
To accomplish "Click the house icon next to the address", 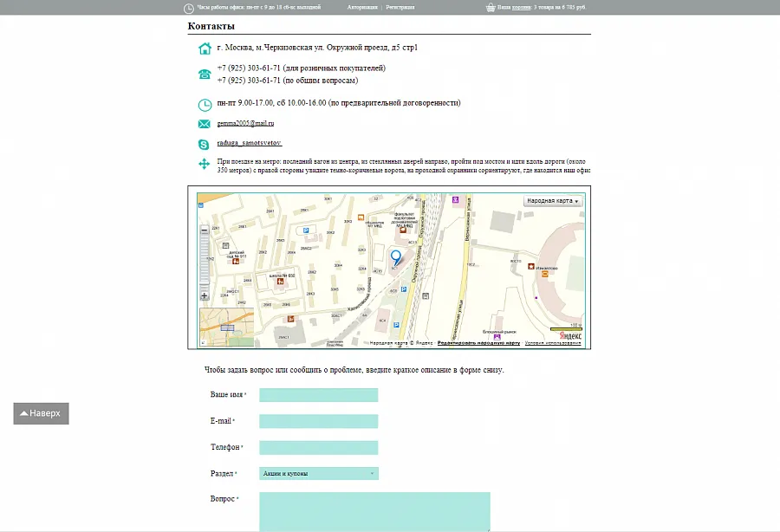I will tap(205, 49).
